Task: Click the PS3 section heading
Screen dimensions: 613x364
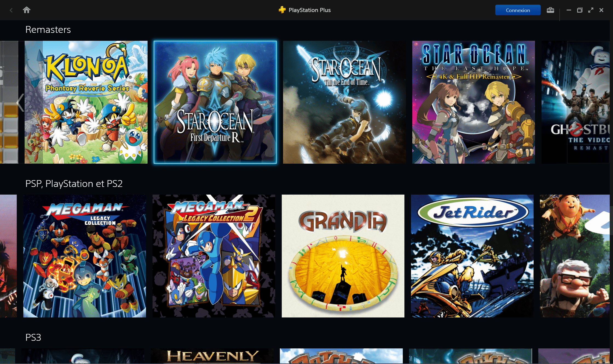Action: [33, 337]
